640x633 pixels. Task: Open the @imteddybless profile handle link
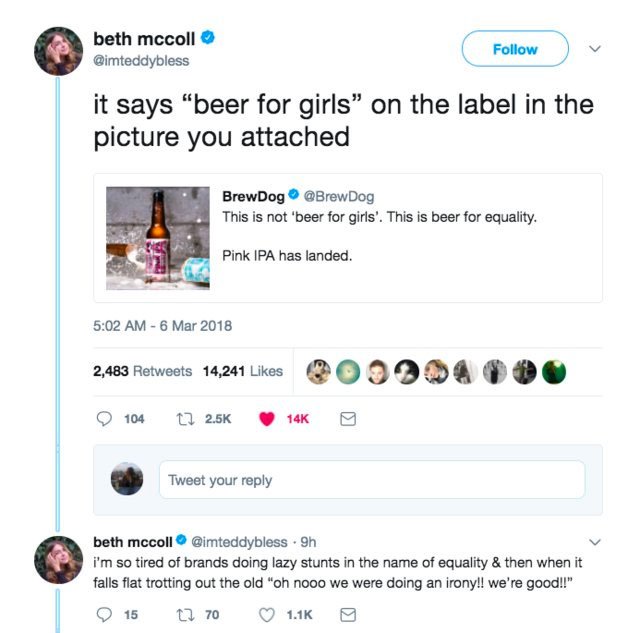click(141, 60)
